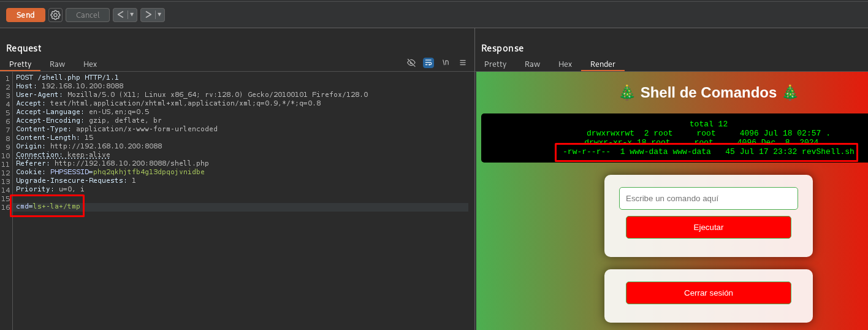Click the 'total 12' output line

(x=709, y=124)
